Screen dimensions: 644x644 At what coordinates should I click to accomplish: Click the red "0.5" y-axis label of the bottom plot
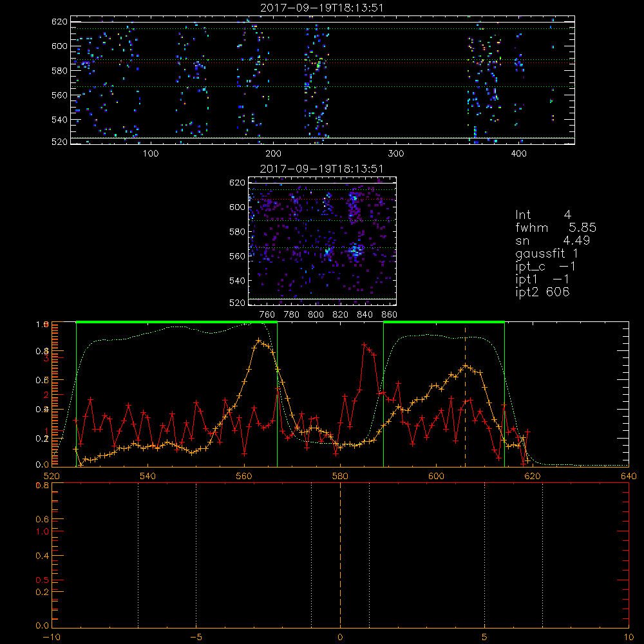tap(42, 580)
